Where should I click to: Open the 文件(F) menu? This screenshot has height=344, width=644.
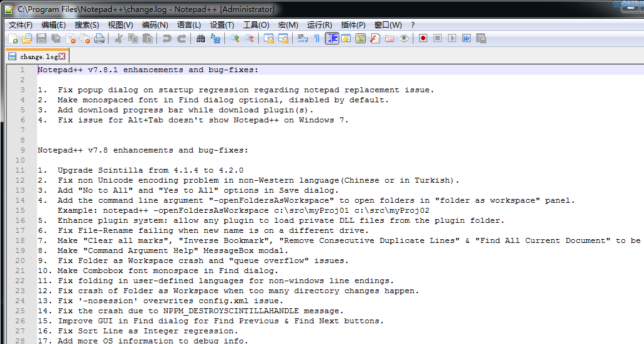click(x=21, y=25)
